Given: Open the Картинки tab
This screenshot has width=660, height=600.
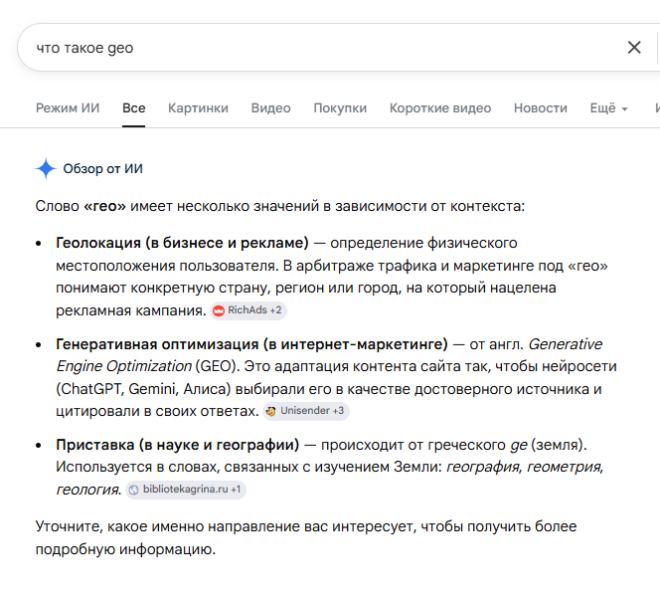Looking at the screenshot, I should tap(198, 108).
